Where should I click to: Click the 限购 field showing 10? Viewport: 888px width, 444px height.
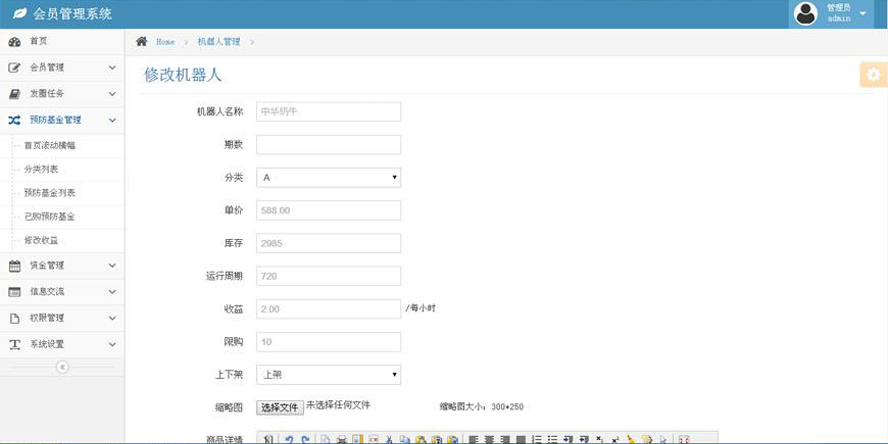[328, 341]
